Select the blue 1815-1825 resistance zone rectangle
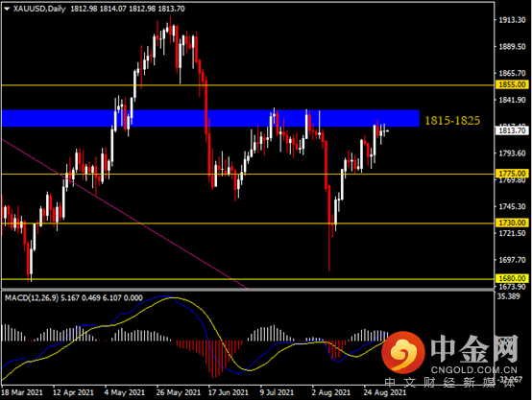The height and width of the screenshot is (400, 532). pyautogui.click(x=210, y=118)
